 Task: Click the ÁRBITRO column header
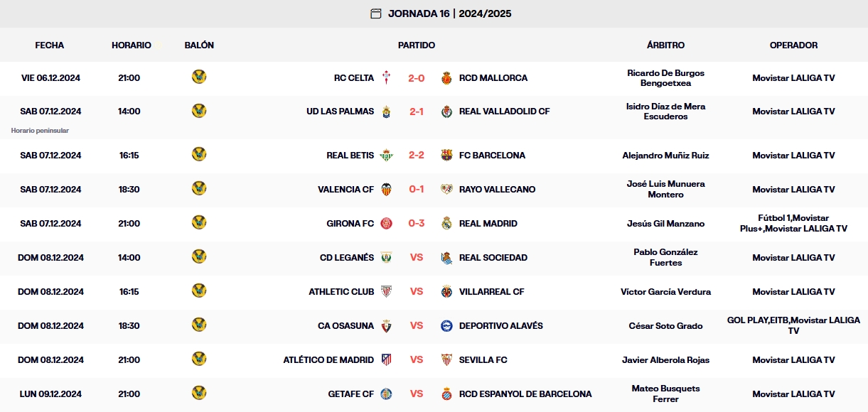tap(664, 45)
